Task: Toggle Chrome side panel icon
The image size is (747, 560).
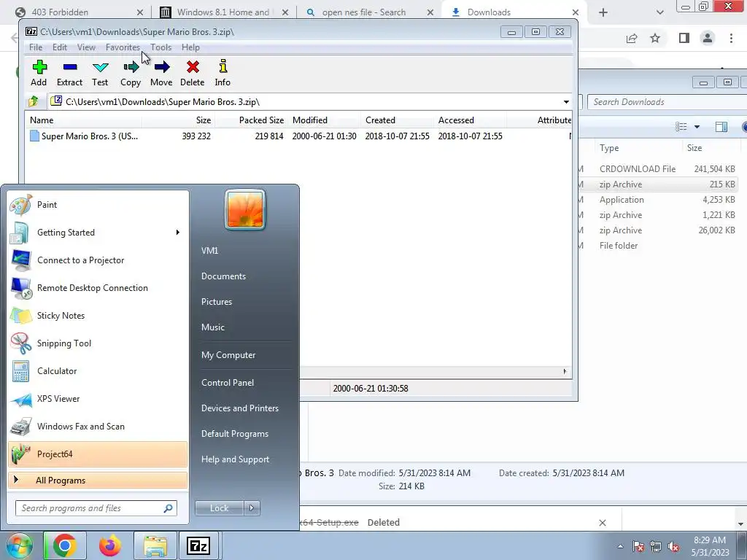Action: pyautogui.click(x=684, y=38)
